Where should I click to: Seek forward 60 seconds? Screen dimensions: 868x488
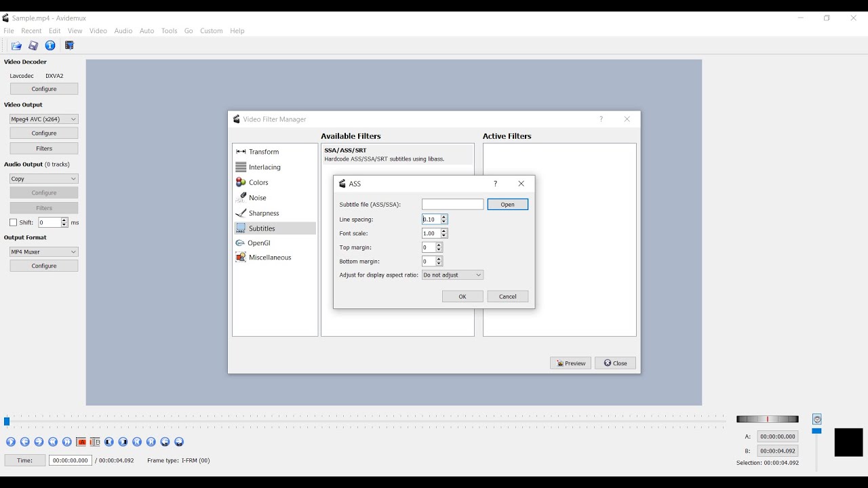(x=179, y=442)
